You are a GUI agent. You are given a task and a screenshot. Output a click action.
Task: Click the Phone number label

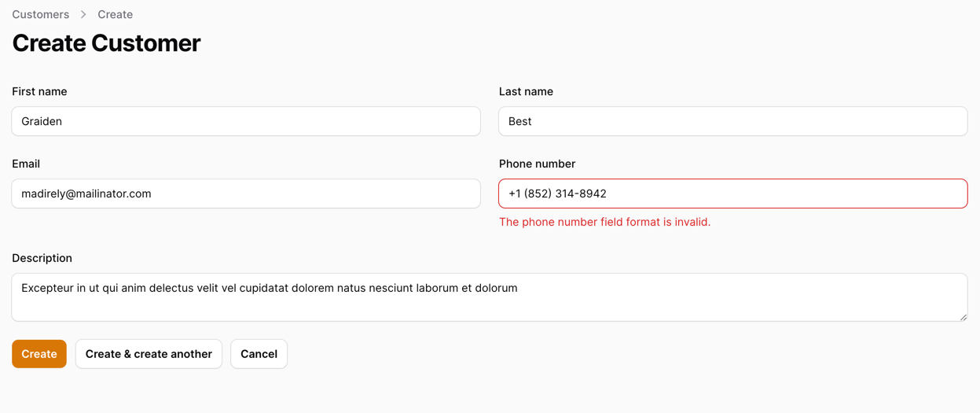click(537, 164)
